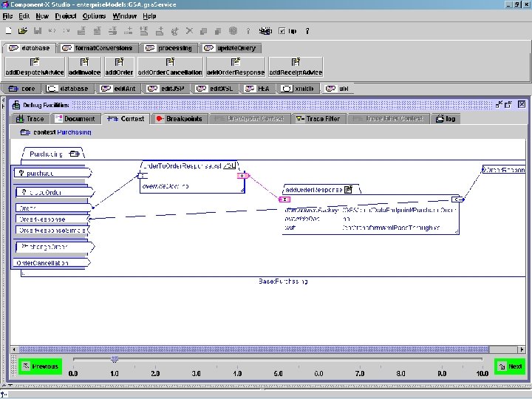Switch to the Trace debug tab
This screenshot has width=532, height=399.
pyautogui.click(x=30, y=119)
